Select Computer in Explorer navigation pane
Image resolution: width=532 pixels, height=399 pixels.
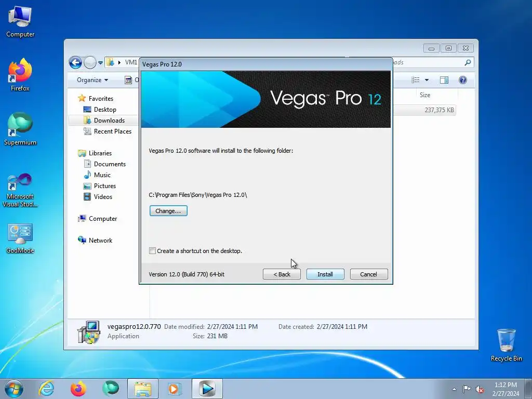coord(103,219)
